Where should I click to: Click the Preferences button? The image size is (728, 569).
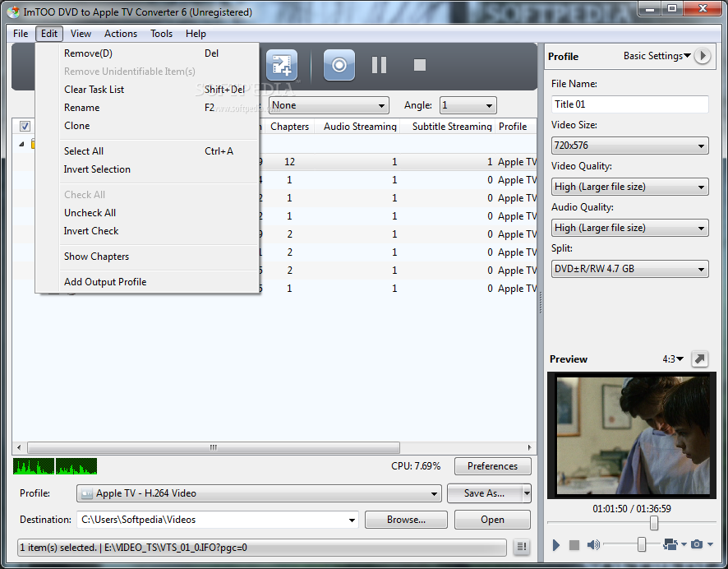coord(493,466)
